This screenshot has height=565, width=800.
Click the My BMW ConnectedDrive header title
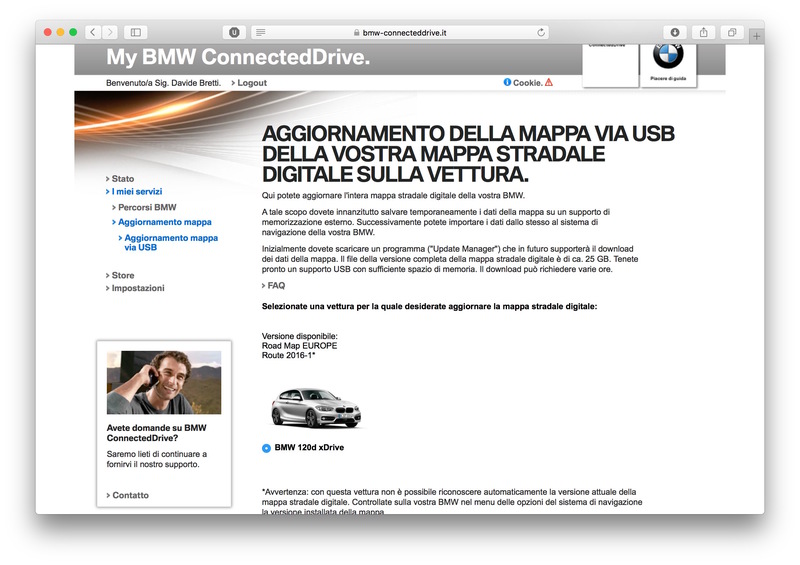coord(238,57)
